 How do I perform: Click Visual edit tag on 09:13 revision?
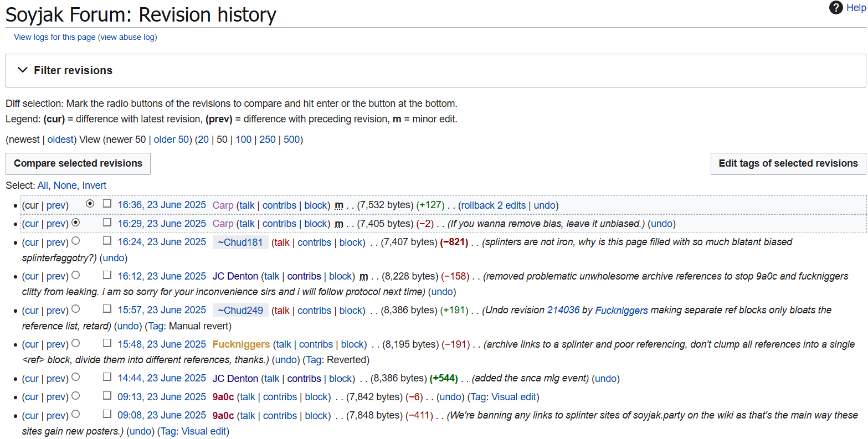click(x=514, y=397)
